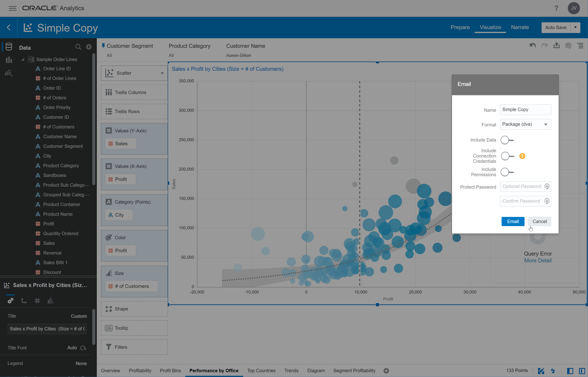The image size is (588, 377).
Task: Add a new canvas with plus
Action: click(386, 371)
